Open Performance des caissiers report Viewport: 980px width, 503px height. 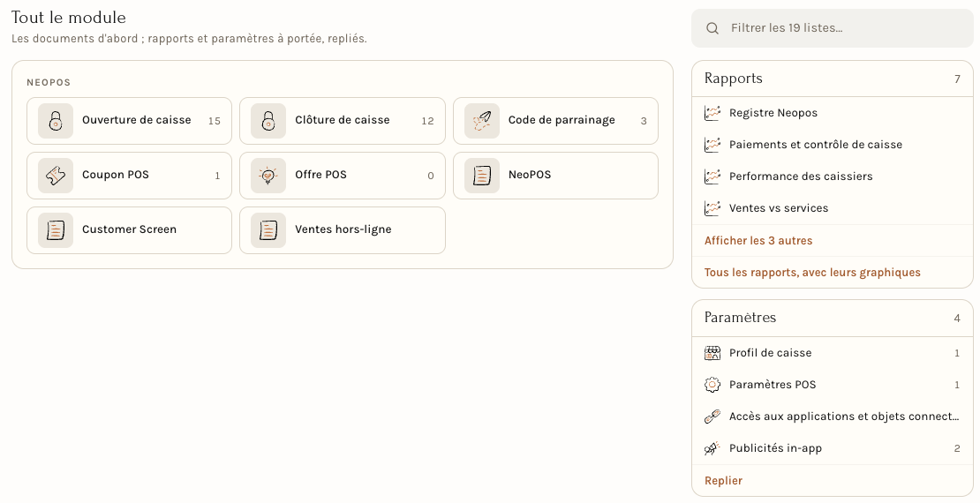[x=833, y=176]
